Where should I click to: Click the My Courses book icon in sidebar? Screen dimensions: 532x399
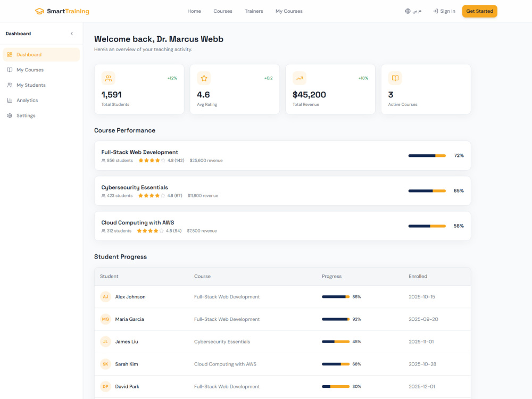tap(10, 70)
